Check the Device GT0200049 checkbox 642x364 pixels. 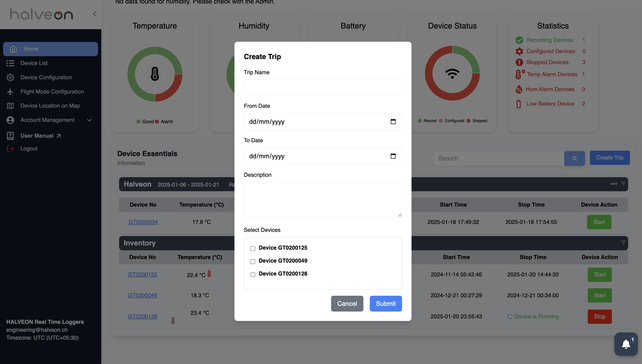click(x=253, y=261)
